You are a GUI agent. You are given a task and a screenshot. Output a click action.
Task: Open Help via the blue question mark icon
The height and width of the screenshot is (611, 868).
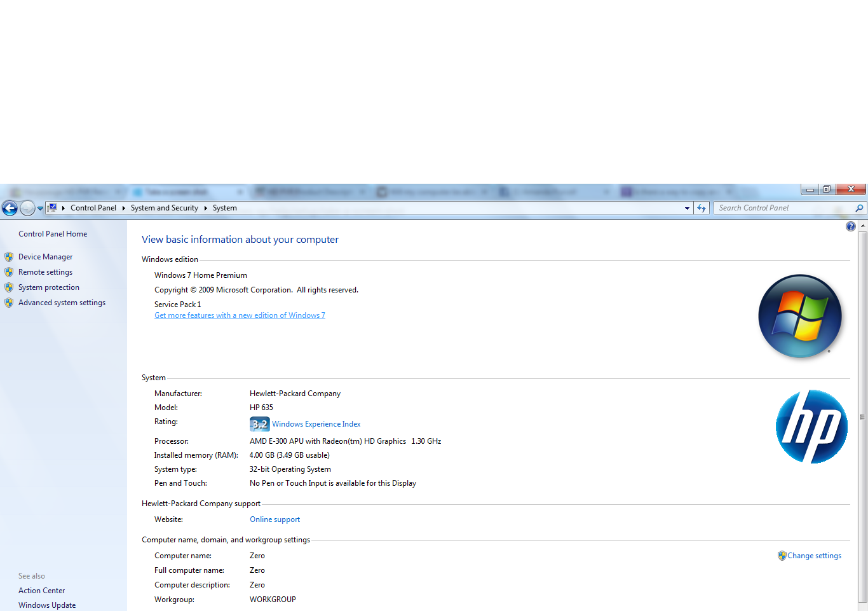(x=851, y=226)
